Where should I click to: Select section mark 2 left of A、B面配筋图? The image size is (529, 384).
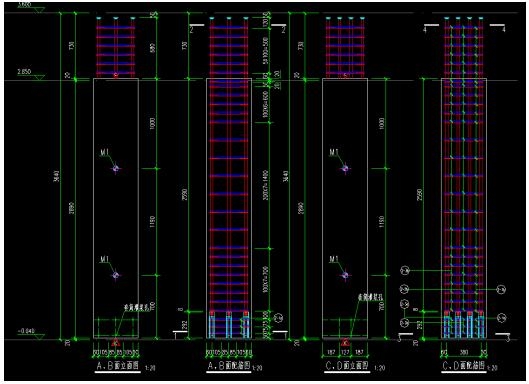click(192, 30)
